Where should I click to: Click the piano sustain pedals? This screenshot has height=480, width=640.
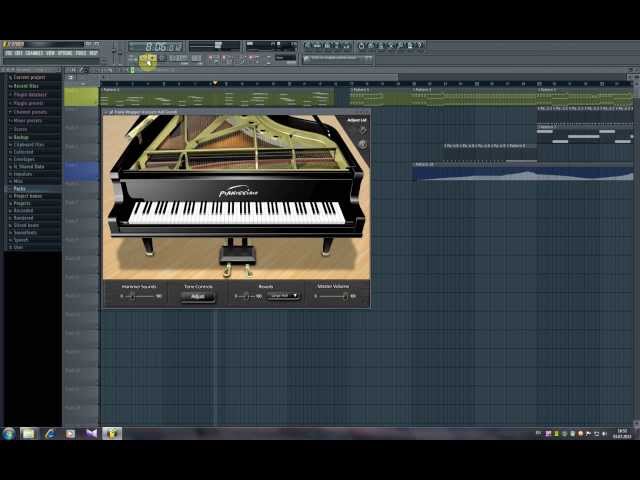coord(237,270)
